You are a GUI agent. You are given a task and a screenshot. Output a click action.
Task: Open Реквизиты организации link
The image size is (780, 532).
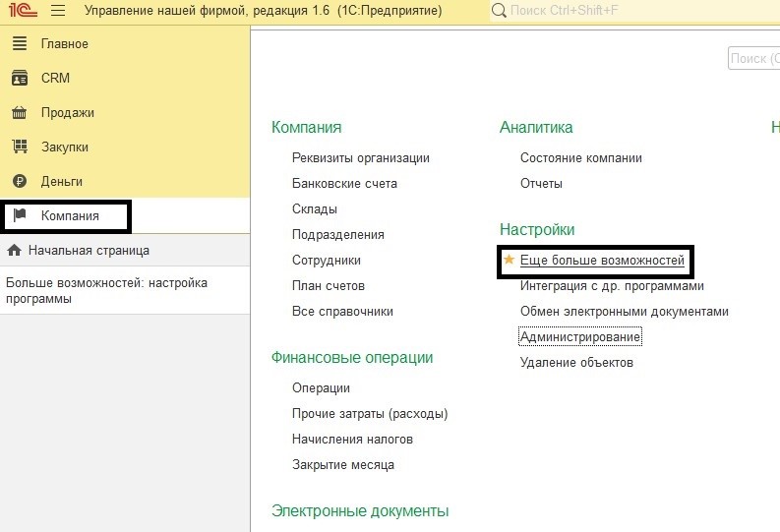click(x=360, y=158)
